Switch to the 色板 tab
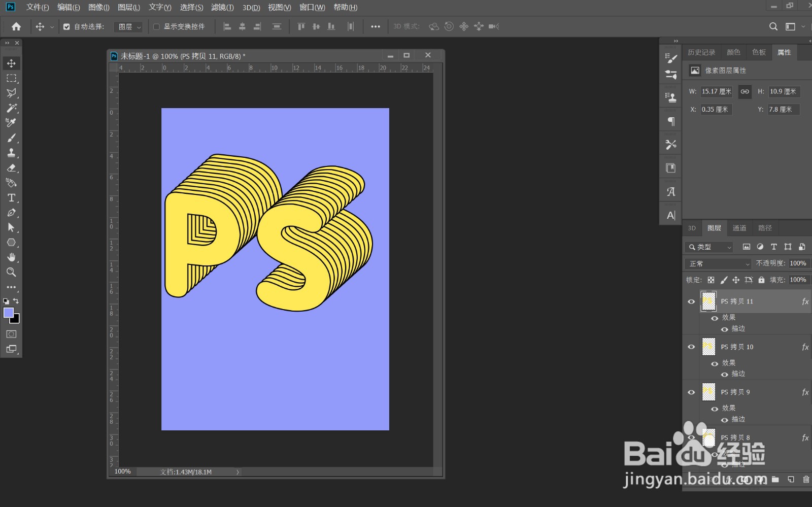The height and width of the screenshot is (507, 812). 759,52
